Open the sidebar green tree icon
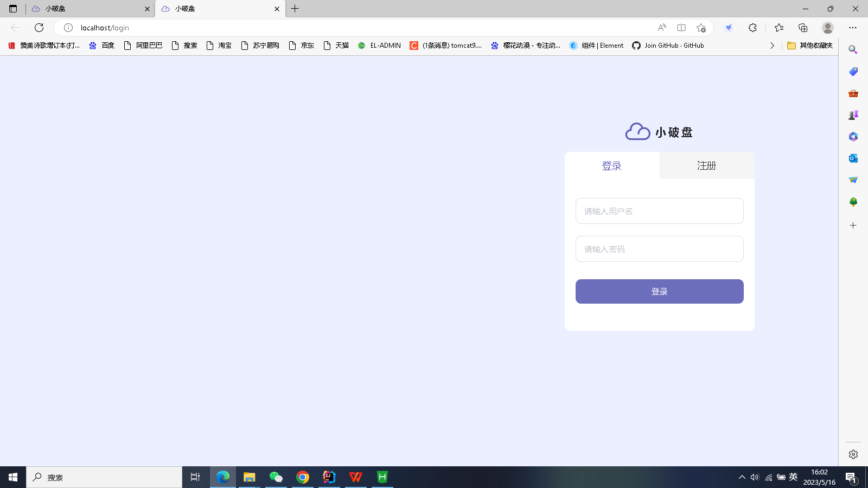 point(853,202)
